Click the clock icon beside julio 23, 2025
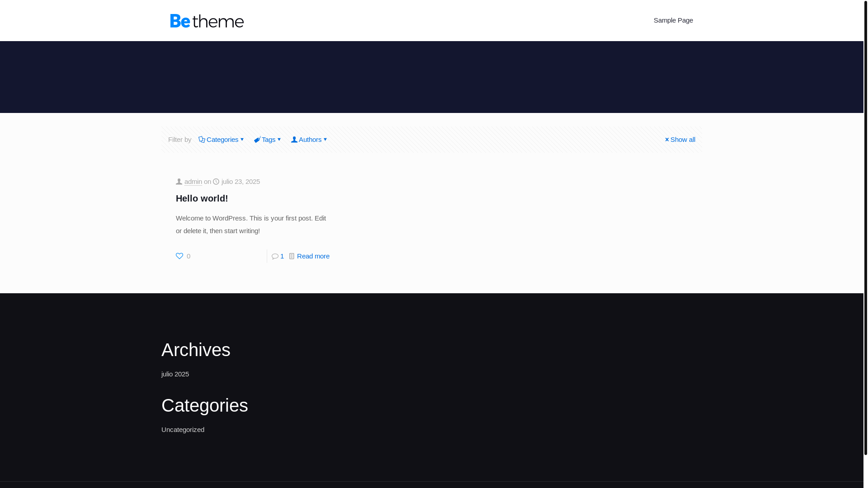 216,182
